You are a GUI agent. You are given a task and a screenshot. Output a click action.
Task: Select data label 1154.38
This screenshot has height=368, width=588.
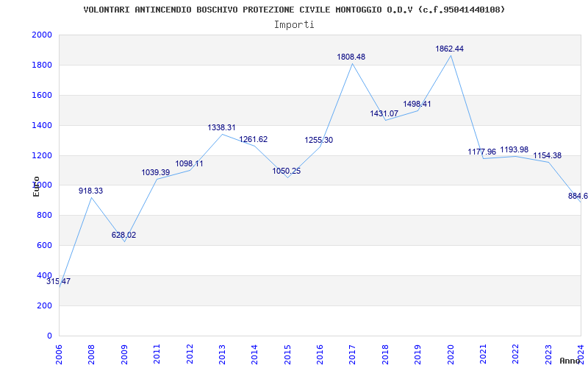click(548, 155)
